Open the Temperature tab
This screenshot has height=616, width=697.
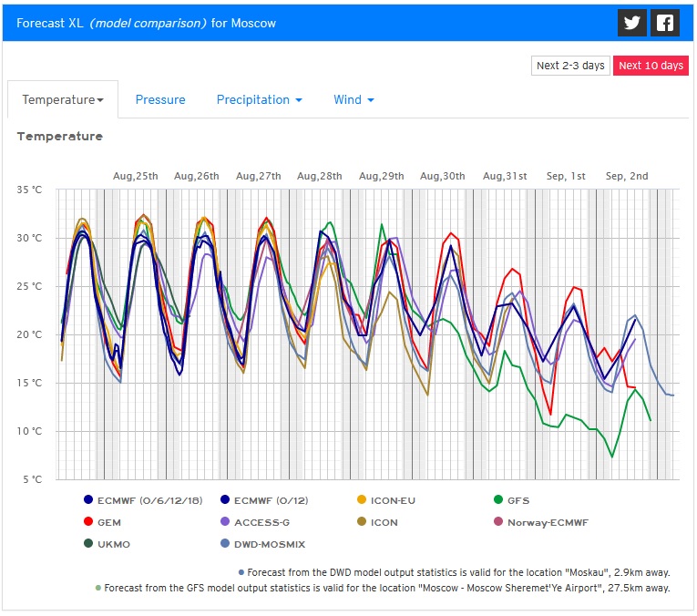click(x=63, y=99)
